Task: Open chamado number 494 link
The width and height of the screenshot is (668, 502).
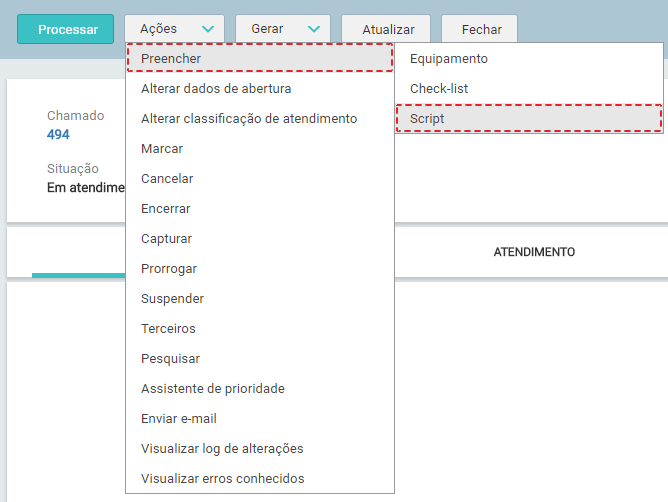Action: 58,135
